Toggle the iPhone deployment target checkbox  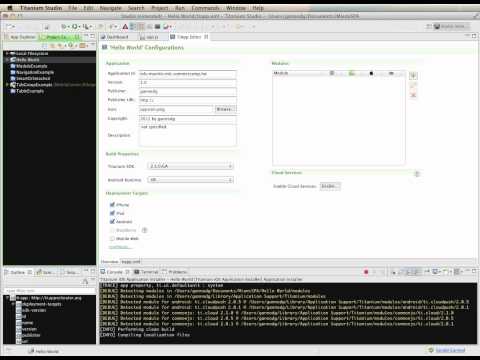coord(112,205)
